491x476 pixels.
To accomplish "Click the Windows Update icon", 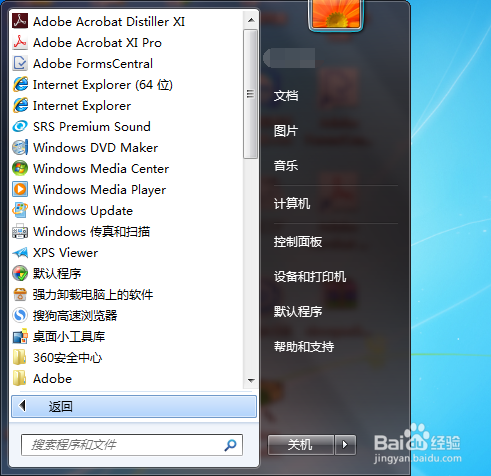I will (20, 210).
